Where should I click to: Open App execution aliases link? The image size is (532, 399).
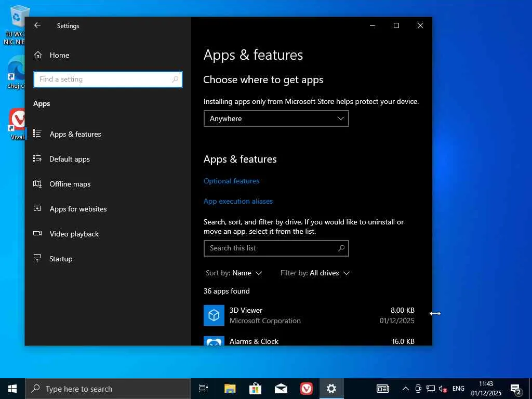(x=238, y=201)
